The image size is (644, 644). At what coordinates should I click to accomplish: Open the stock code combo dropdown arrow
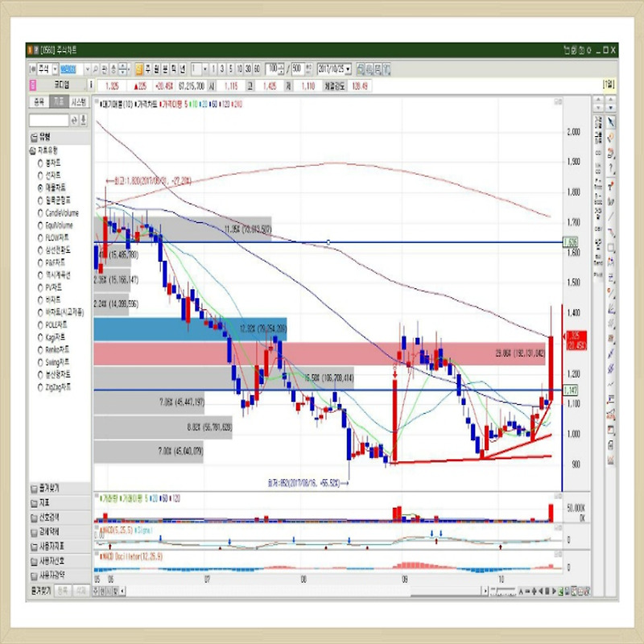pyautogui.click(x=87, y=69)
